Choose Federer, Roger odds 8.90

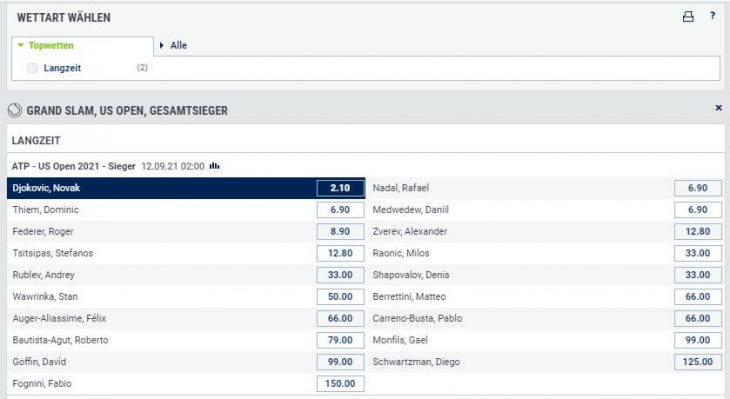340,231
